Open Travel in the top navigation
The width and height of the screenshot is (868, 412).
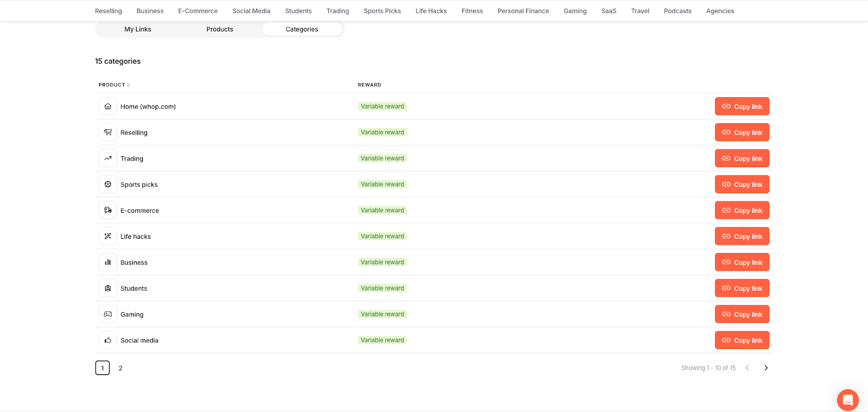coord(640,11)
